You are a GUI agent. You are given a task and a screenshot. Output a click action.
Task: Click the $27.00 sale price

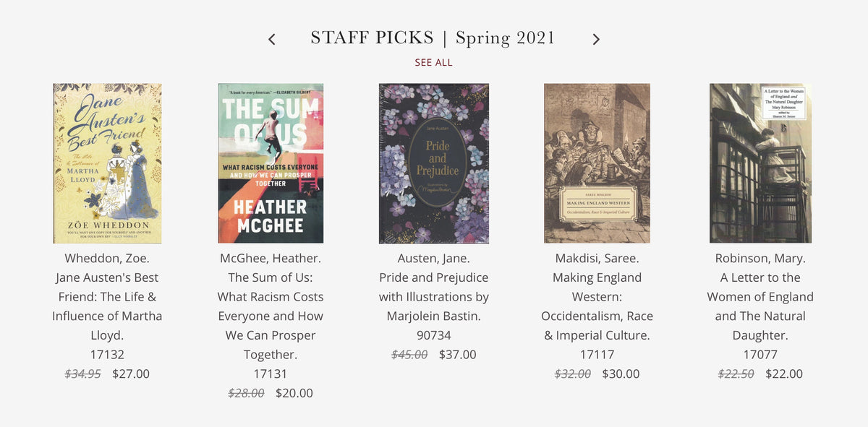pos(131,374)
